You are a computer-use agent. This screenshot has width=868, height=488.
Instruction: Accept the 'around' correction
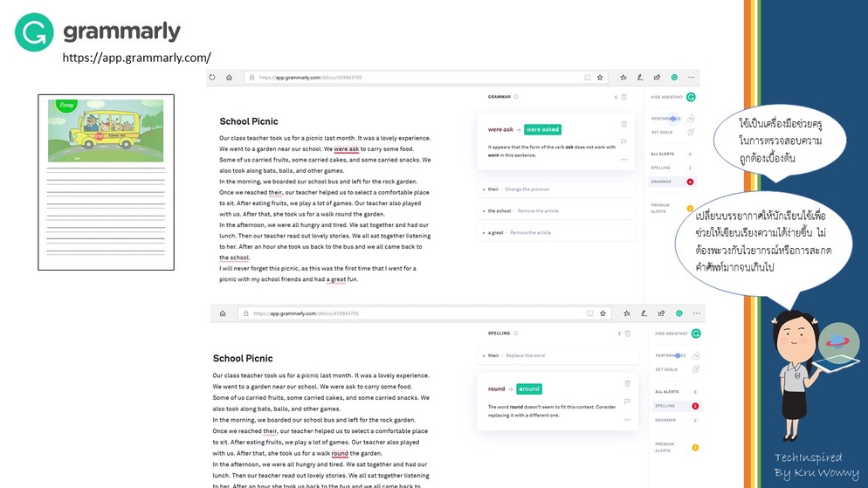tap(529, 389)
